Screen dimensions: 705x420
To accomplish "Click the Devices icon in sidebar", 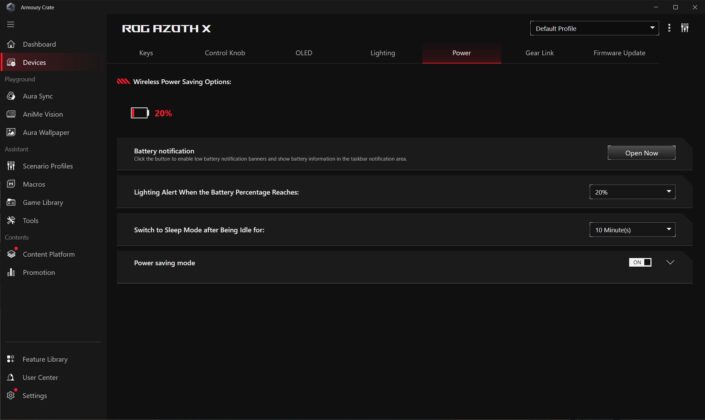I will pyautogui.click(x=11, y=62).
